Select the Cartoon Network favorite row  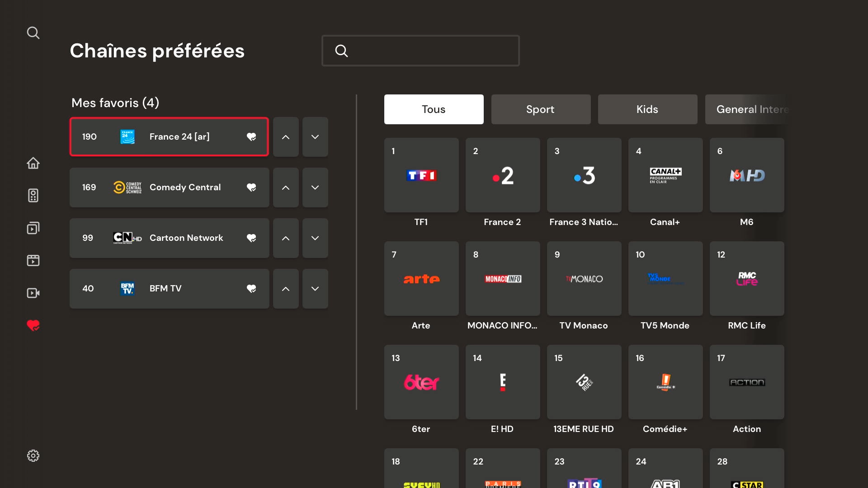click(x=169, y=238)
